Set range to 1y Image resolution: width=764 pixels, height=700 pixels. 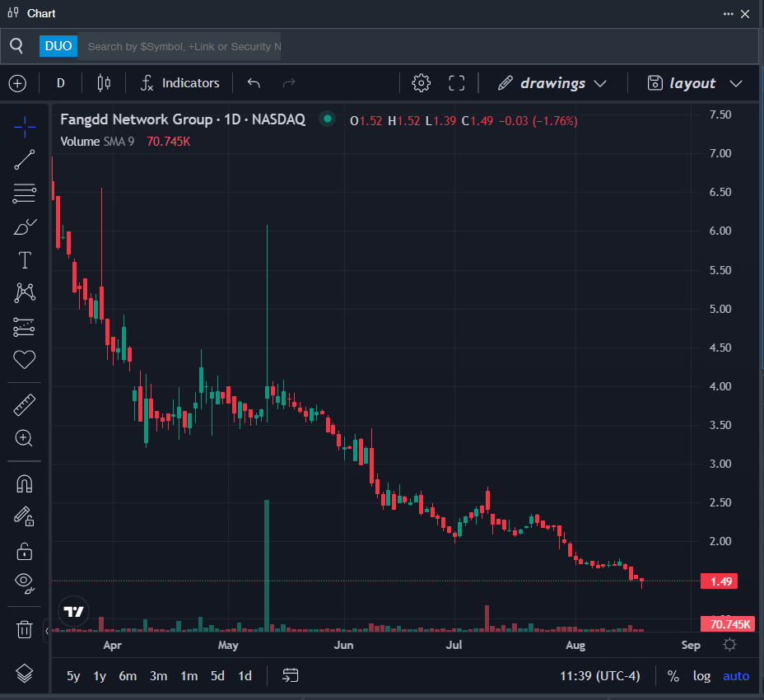pos(100,675)
